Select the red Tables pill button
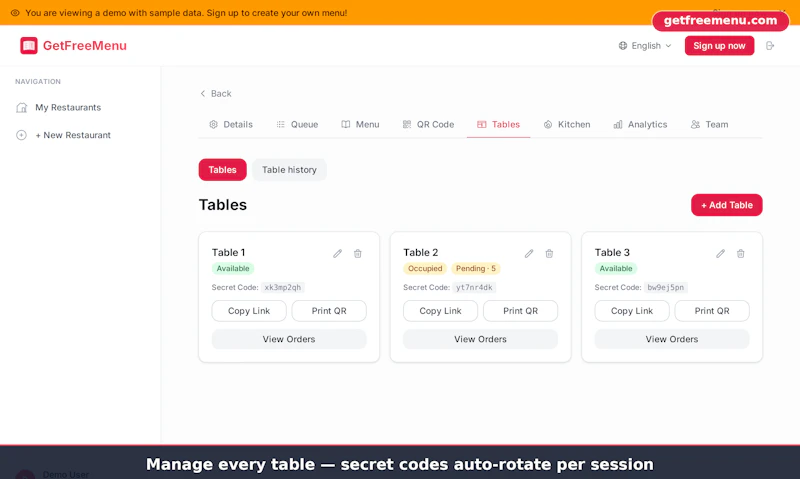Image resolution: width=800 pixels, height=479 pixels. tap(222, 170)
